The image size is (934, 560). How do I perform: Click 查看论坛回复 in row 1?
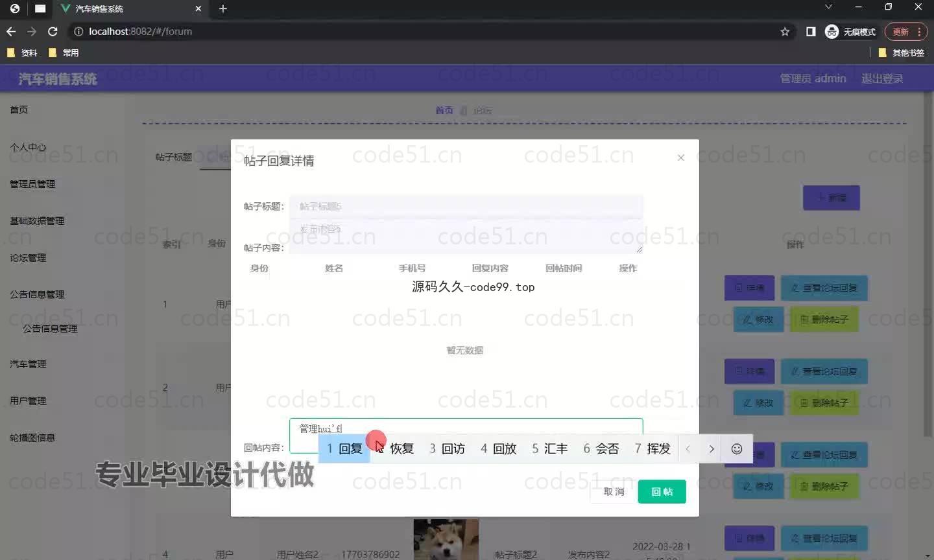(824, 288)
